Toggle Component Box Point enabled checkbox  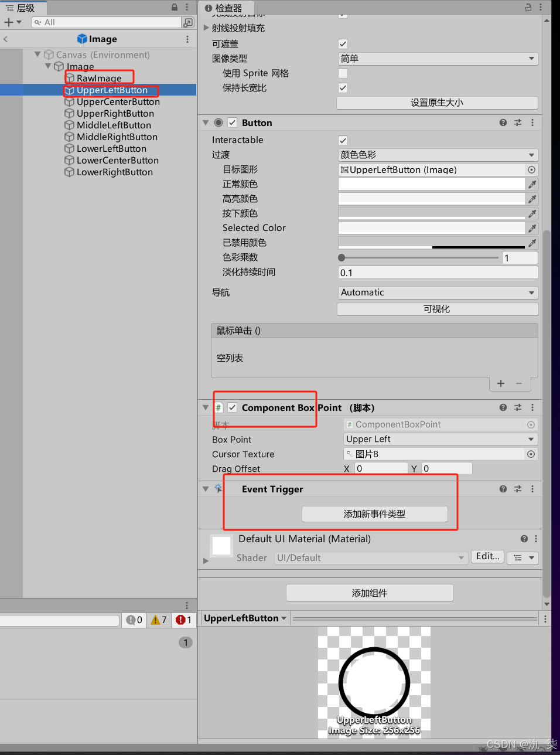(233, 407)
